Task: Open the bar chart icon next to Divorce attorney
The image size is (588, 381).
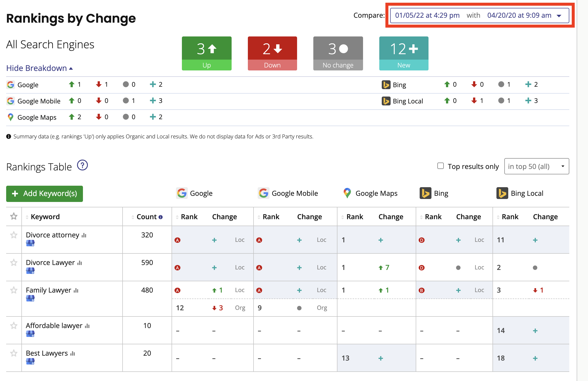Action: point(84,235)
